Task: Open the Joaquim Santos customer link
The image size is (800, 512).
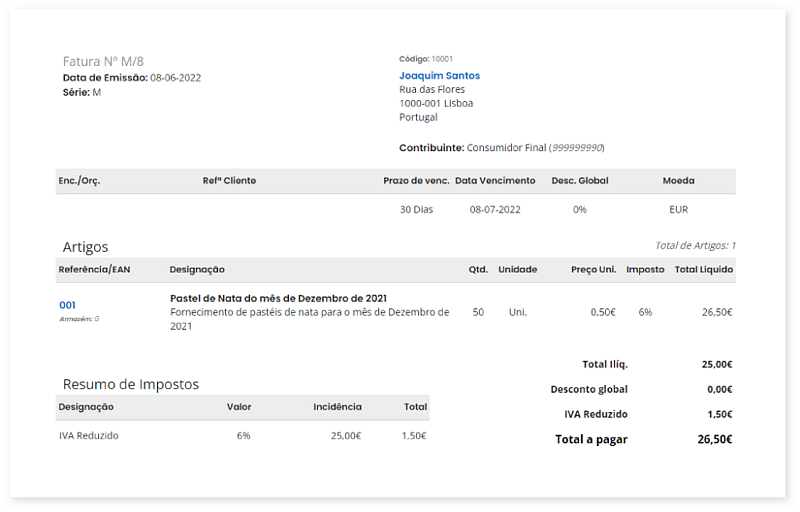Action: (x=439, y=76)
